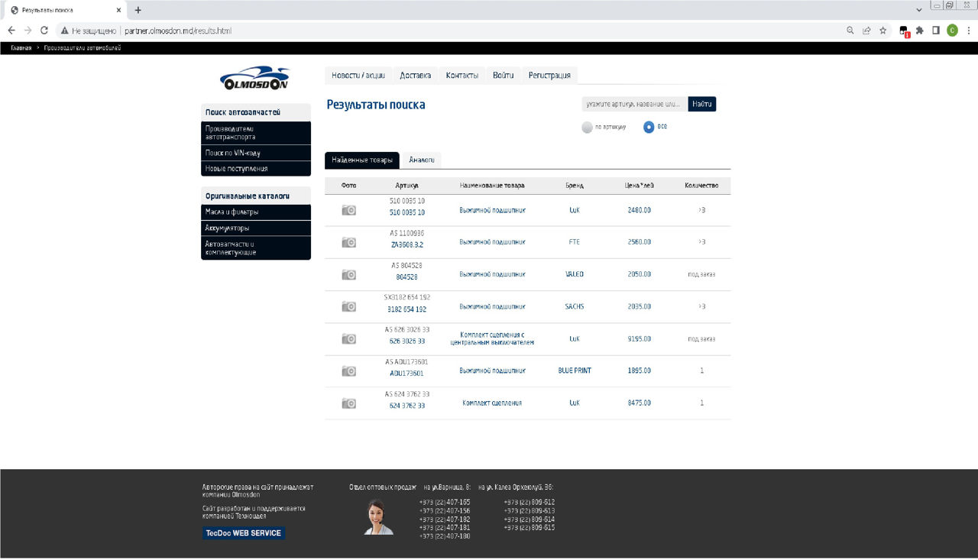This screenshot has width=978, height=560.
Task: Select the 'по артикулу' radio button
Action: (587, 128)
